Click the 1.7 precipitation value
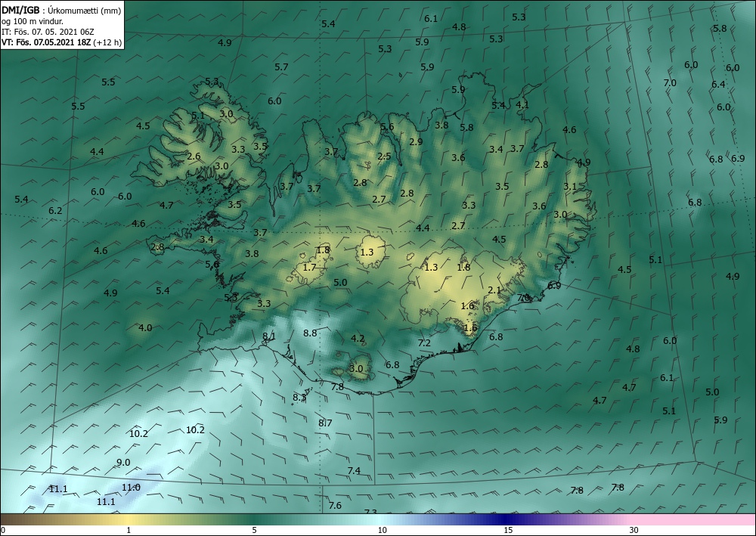Image resolution: width=756 pixels, height=536 pixels. [309, 267]
